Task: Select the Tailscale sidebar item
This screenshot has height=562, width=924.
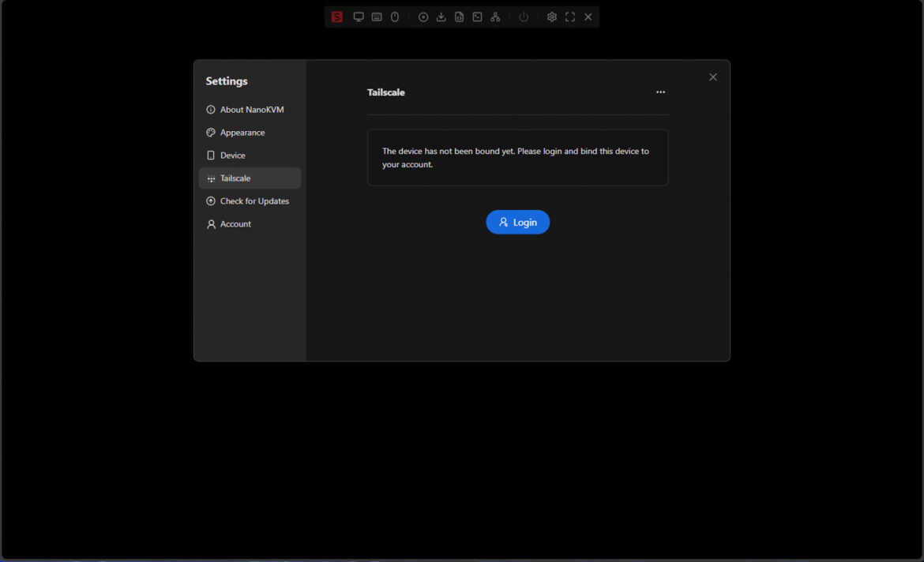Action: [x=250, y=178]
